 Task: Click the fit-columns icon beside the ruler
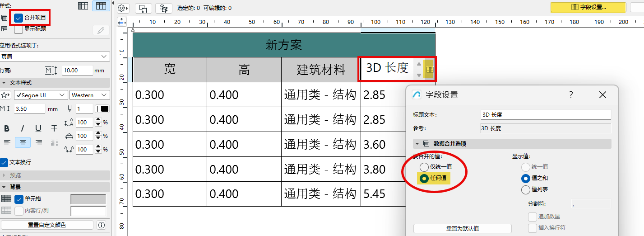(122, 22)
